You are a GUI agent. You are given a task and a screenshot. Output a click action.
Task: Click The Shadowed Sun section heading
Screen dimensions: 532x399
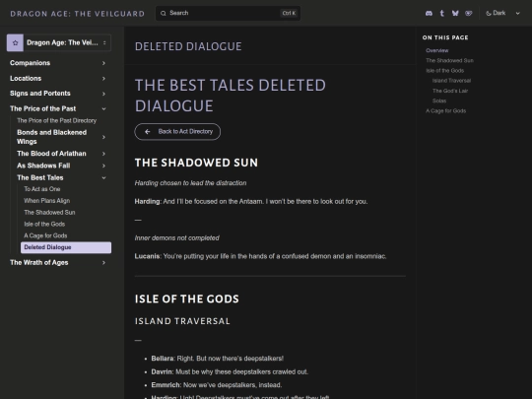[x=196, y=163]
